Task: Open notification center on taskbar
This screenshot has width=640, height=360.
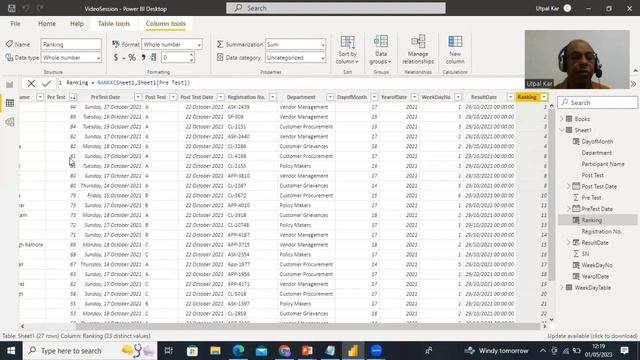Action: coord(624,351)
